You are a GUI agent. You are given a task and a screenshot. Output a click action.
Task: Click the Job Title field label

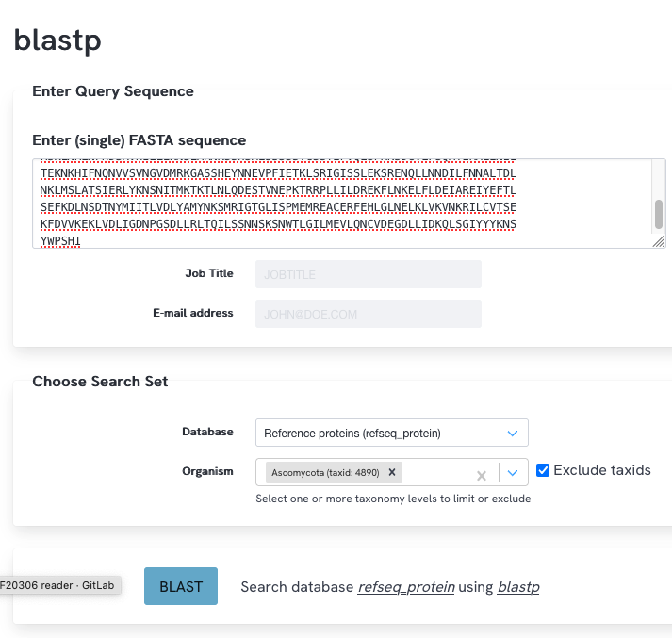(209, 273)
